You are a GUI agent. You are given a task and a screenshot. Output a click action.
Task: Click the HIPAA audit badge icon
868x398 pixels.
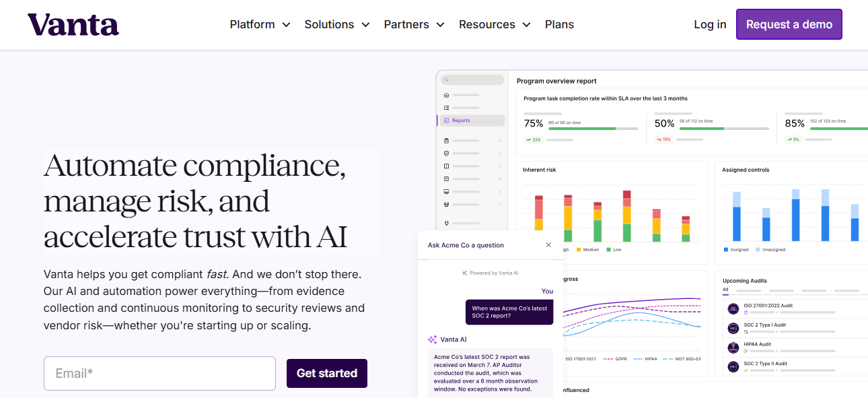pyautogui.click(x=732, y=347)
